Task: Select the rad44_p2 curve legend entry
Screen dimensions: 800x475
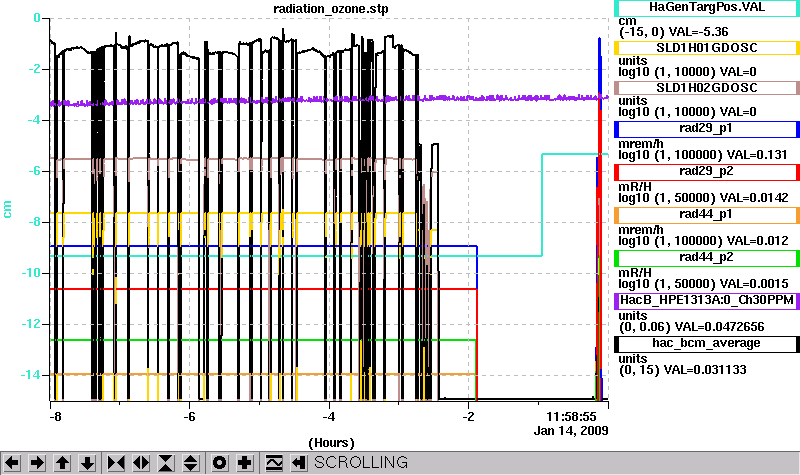Action: [x=707, y=258]
